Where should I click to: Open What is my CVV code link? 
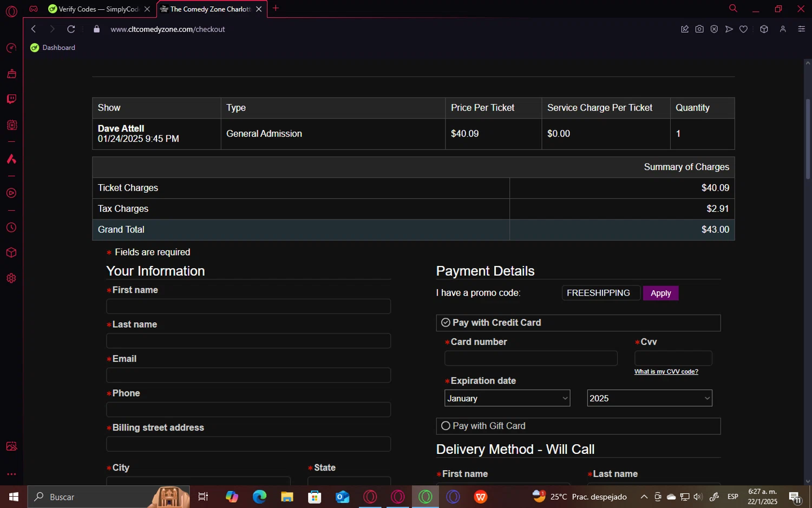point(666,372)
